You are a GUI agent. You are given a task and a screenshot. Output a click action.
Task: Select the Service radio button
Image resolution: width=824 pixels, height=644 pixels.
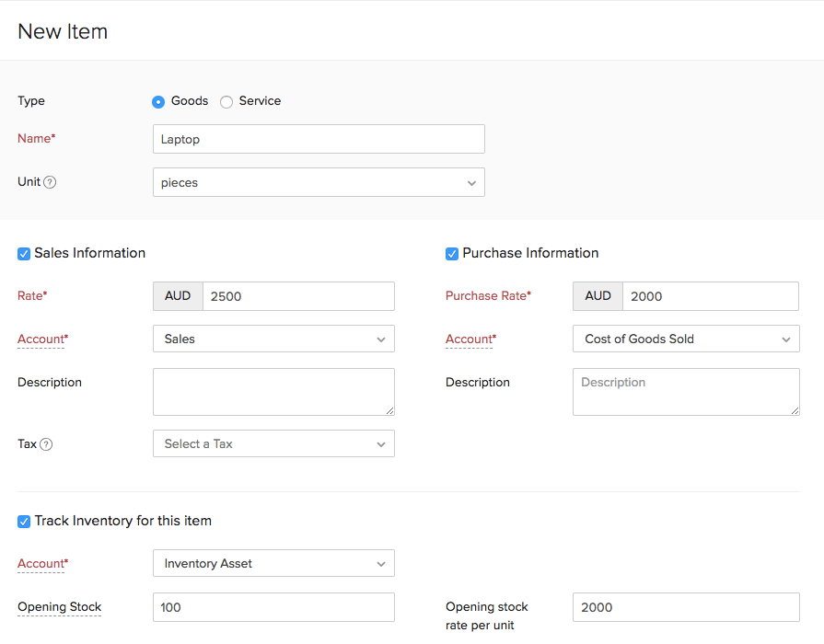(226, 102)
